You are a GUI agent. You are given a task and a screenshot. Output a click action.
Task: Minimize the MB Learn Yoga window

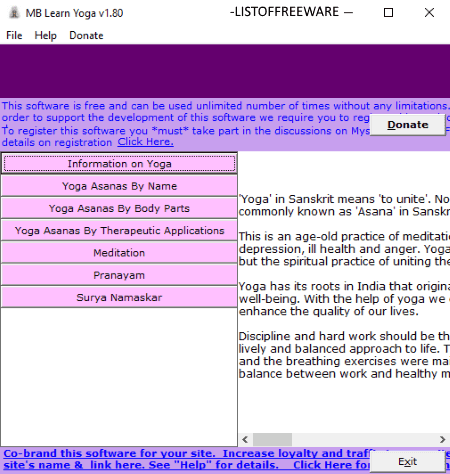click(348, 13)
